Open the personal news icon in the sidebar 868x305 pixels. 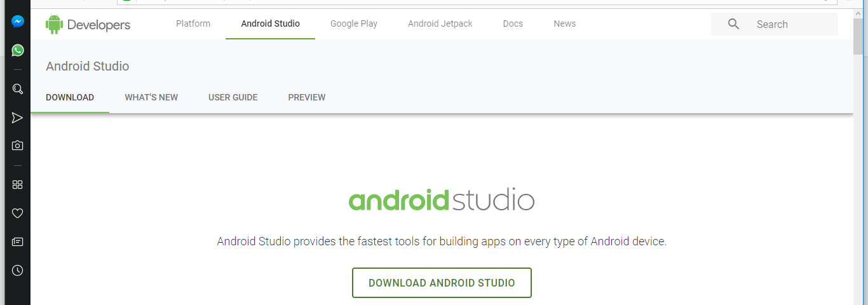click(18, 241)
